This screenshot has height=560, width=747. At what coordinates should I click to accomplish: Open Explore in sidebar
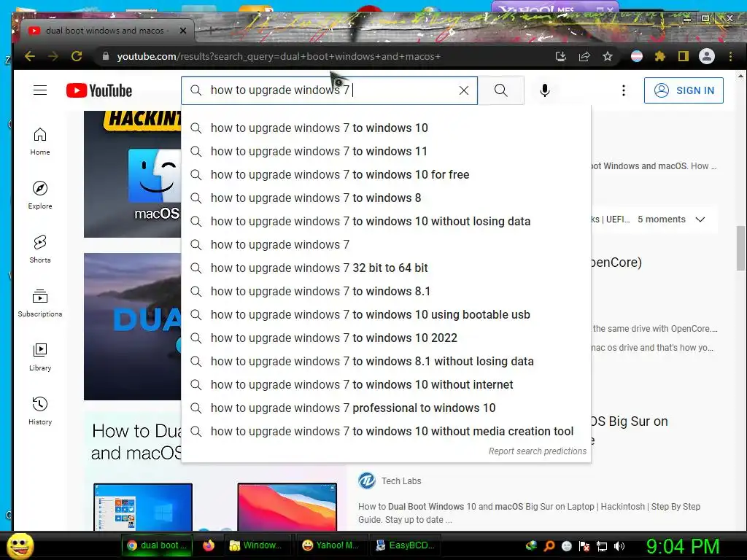[x=40, y=195]
